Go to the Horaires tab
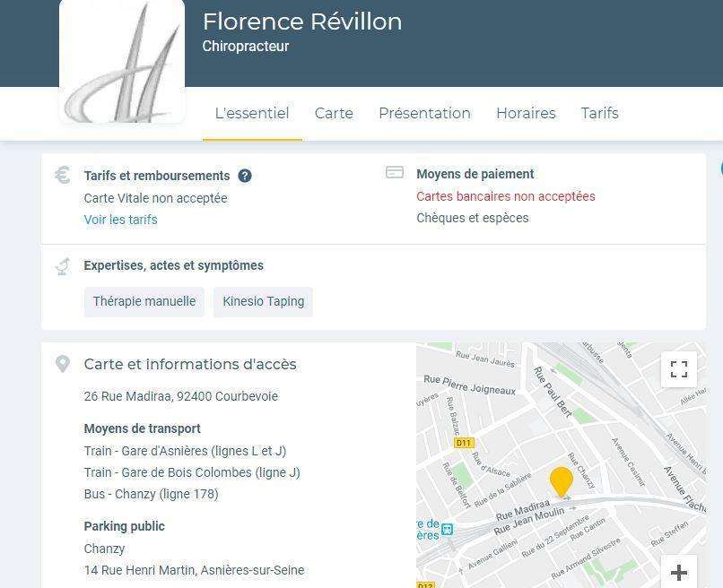 526,113
